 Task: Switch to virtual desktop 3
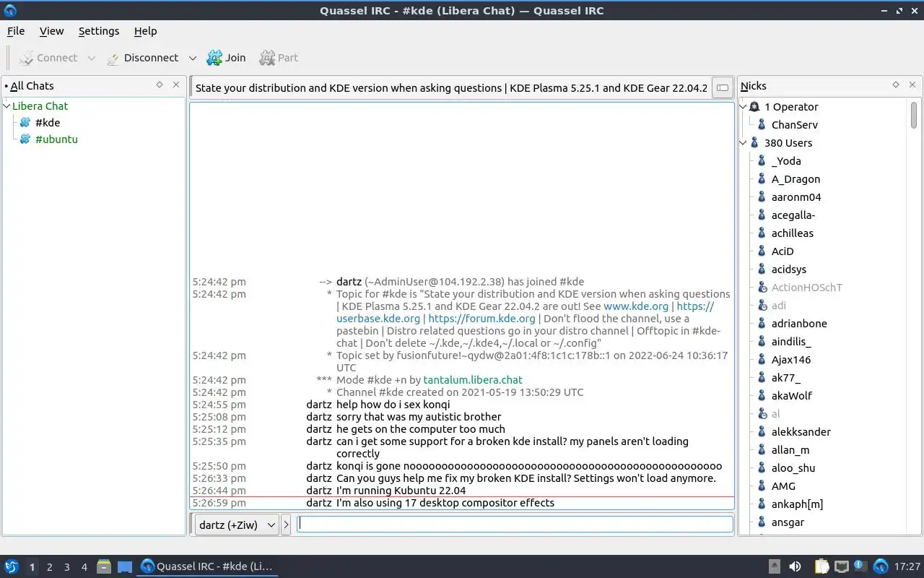click(66, 567)
